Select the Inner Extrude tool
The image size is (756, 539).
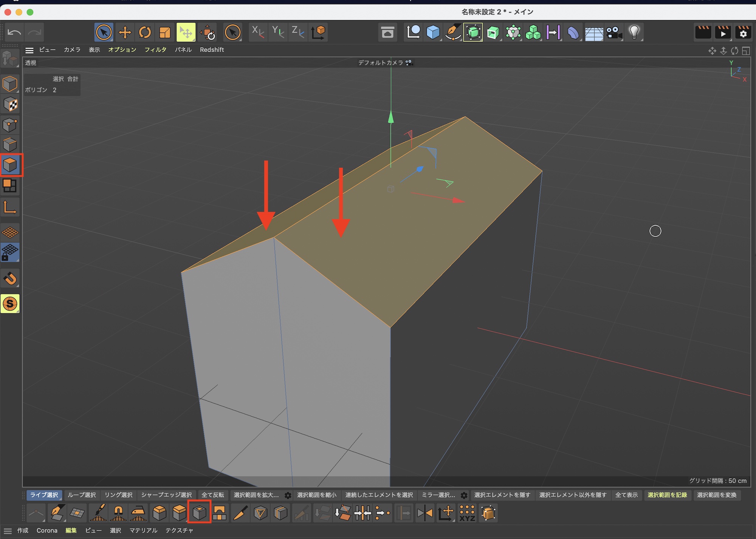click(199, 513)
